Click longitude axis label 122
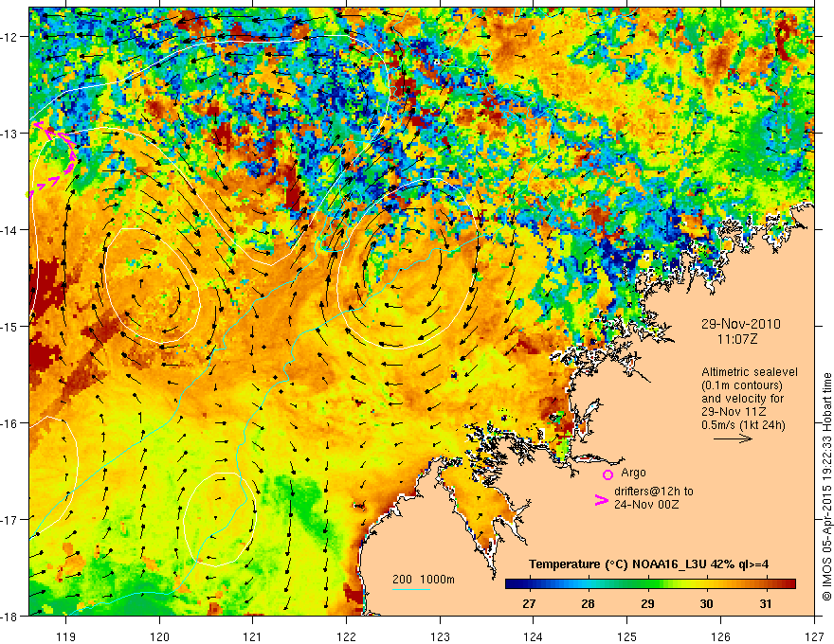Screen dimensions: 834x644 coord(346,637)
